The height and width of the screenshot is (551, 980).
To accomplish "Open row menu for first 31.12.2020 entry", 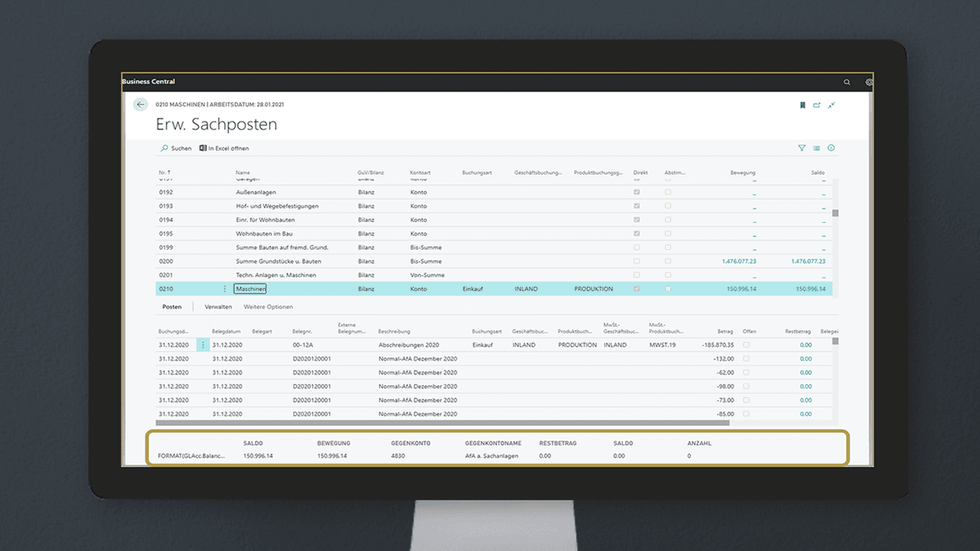I will (203, 345).
